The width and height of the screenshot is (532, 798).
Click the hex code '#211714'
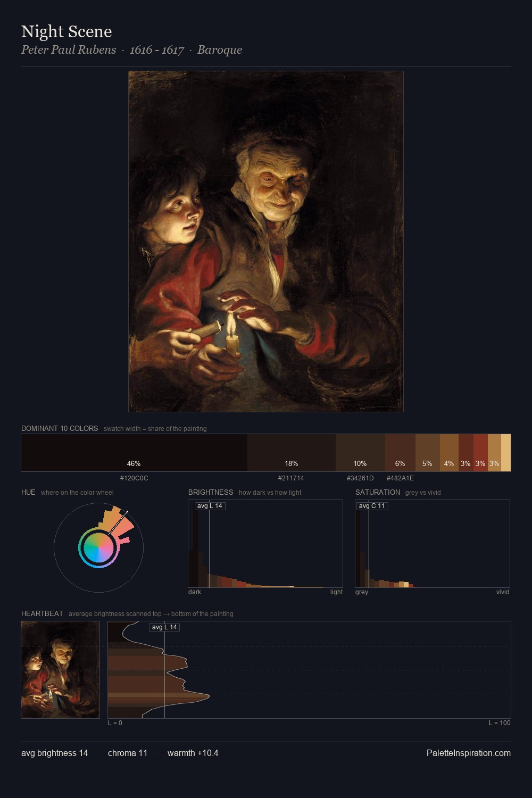pyautogui.click(x=291, y=478)
